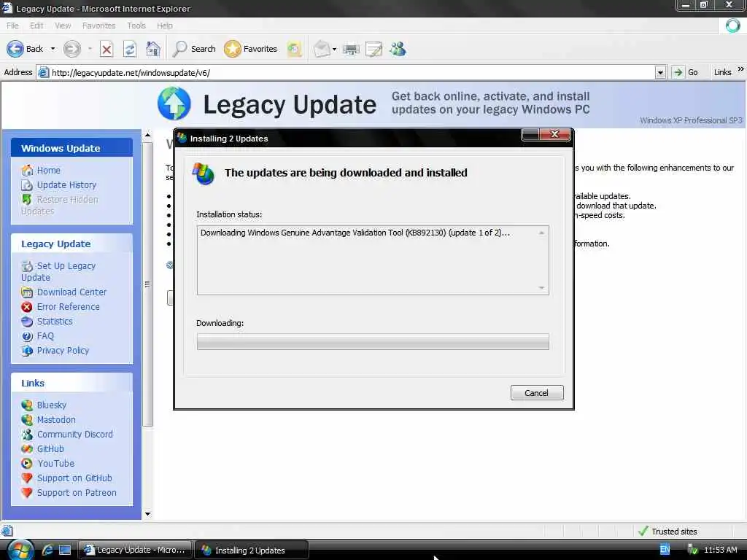The image size is (747, 560).
Task: Click the Show Desktop quick launch icon
Action: click(65, 551)
